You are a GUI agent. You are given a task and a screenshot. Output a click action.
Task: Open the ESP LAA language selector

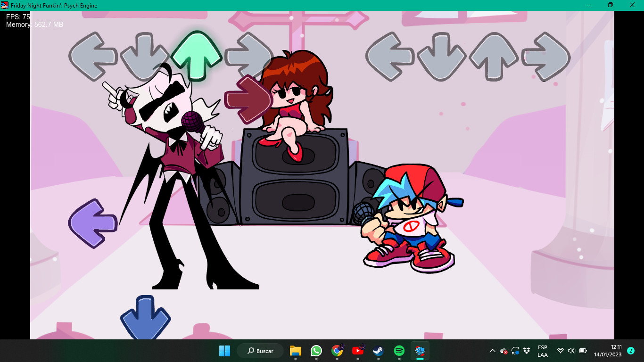(x=542, y=351)
